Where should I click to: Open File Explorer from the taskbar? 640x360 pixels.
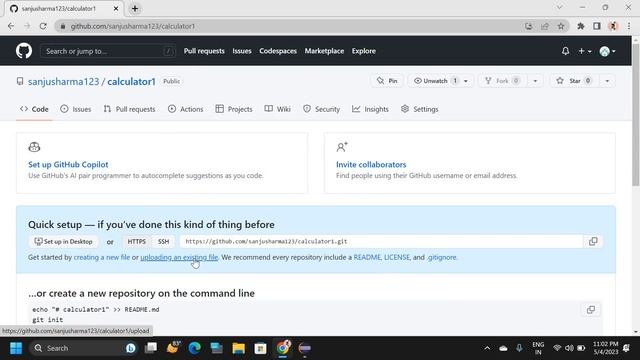[238, 348]
